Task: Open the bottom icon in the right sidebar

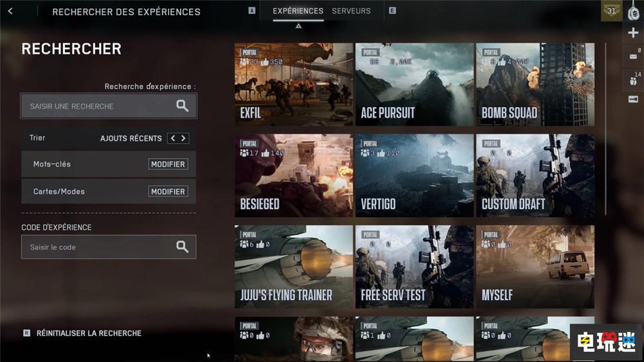Action: (x=633, y=99)
